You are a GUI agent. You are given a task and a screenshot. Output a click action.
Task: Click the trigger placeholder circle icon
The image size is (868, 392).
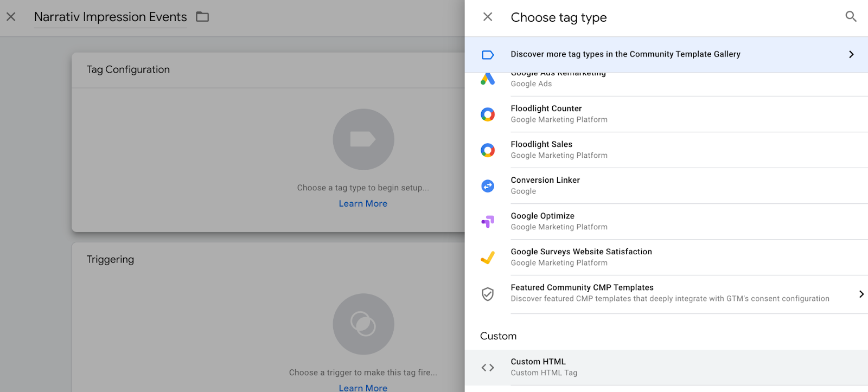coord(363,324)
